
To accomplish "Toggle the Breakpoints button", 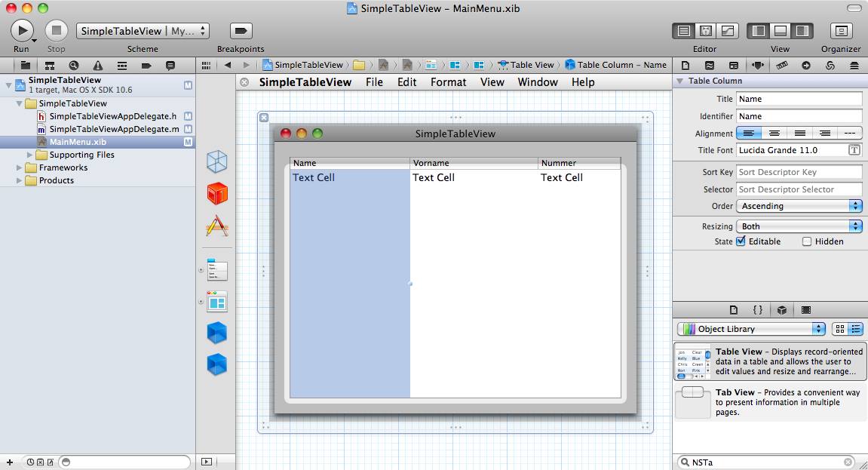I will (241, 31).
